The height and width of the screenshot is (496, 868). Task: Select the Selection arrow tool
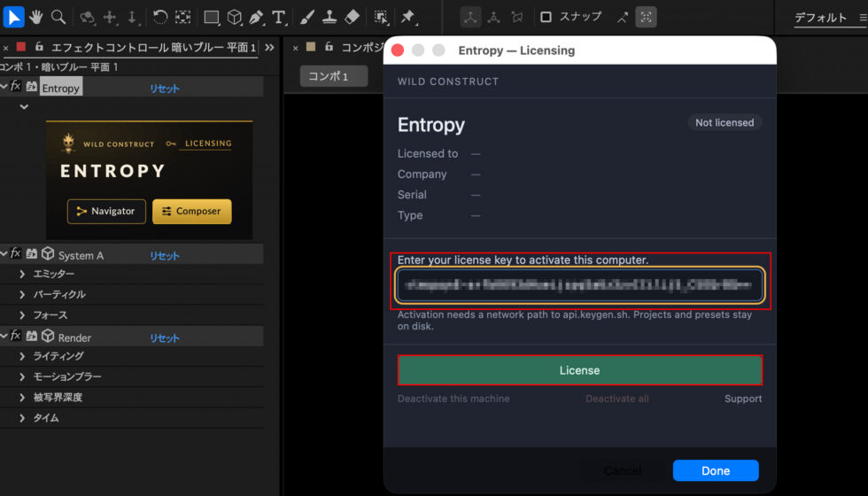coord(13,17)
